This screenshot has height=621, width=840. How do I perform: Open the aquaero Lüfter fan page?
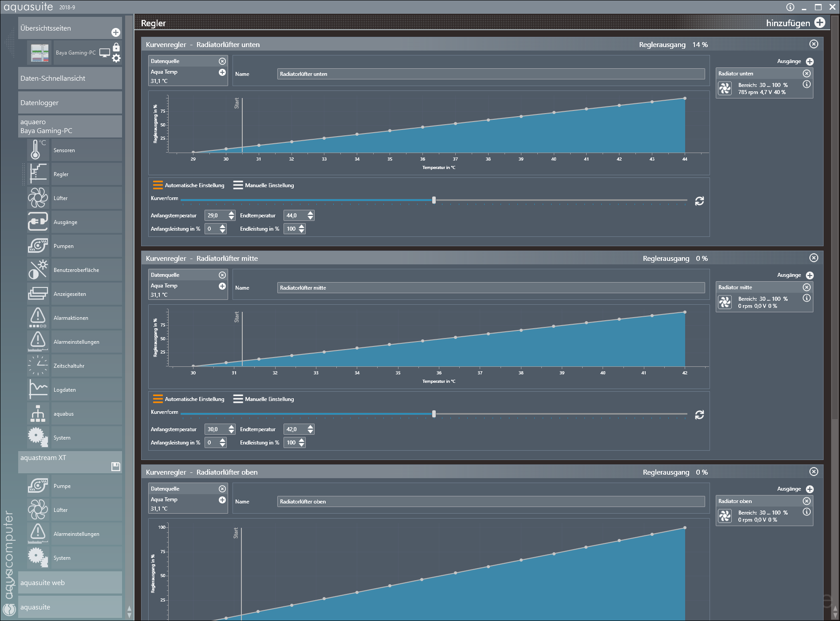coord(74,198)
